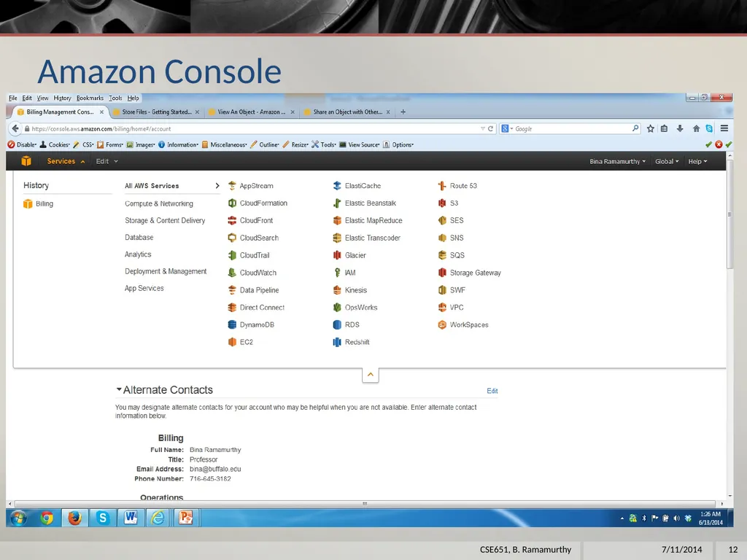
Task: Click the horizontal scrollbar at bottom
Action: pos(365,503)
